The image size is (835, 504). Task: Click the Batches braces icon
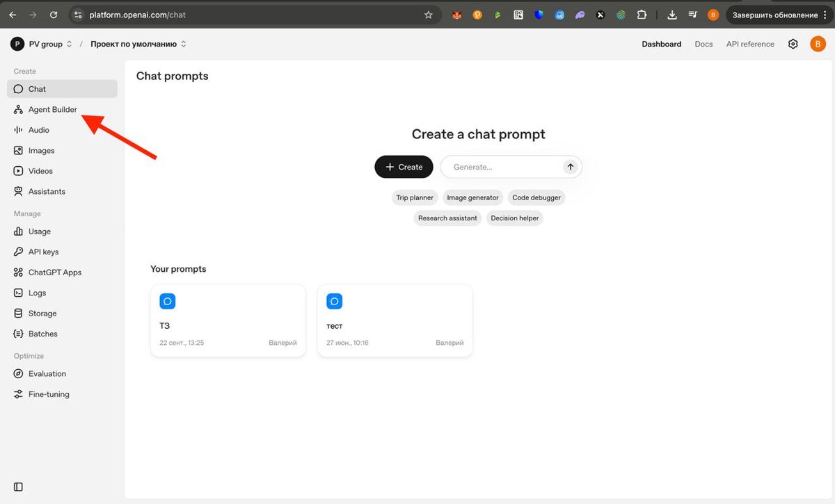19,334
